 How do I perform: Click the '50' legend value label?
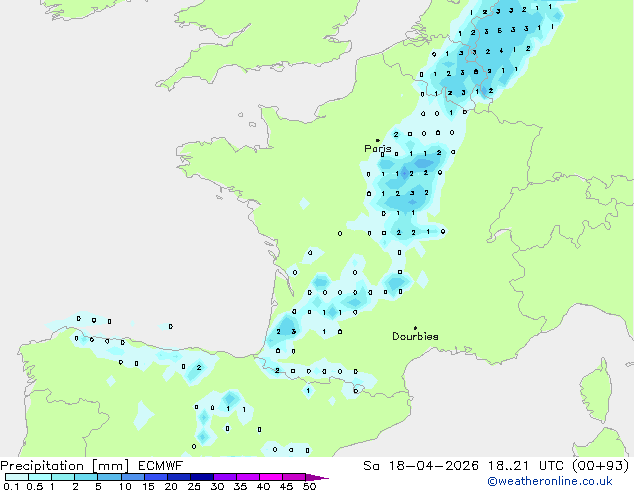coord(310,486)
